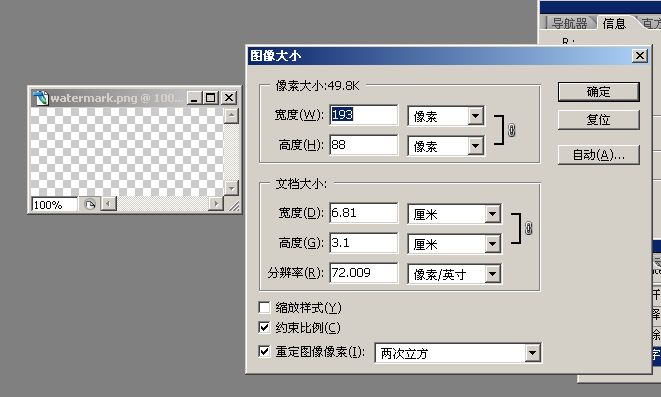The width and height of the screenshot is (661, 397).
Task: Open the pixel width unit dropdown 像素
Action: tap(446, 116)
